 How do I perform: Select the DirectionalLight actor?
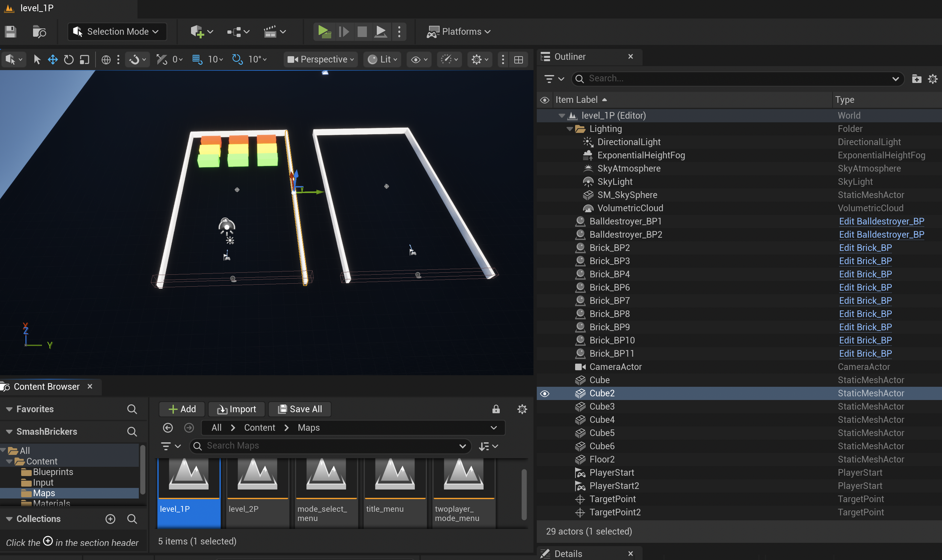tap(739, 142)
